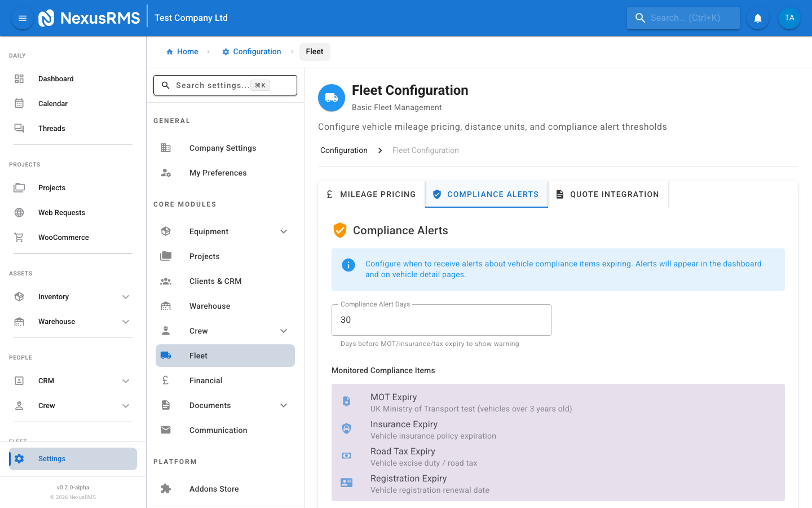Image resolution: width=812 pixels, height=508 pixels.
Task: Switch to the Mileage Pricing tab
Action: click(372, 194)
